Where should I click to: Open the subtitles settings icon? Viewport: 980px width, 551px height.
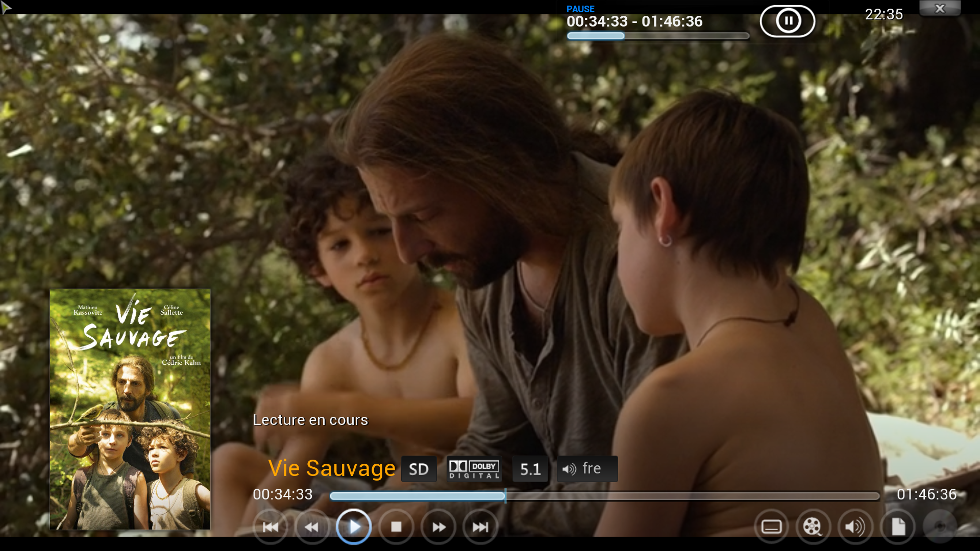coord(771,527)
